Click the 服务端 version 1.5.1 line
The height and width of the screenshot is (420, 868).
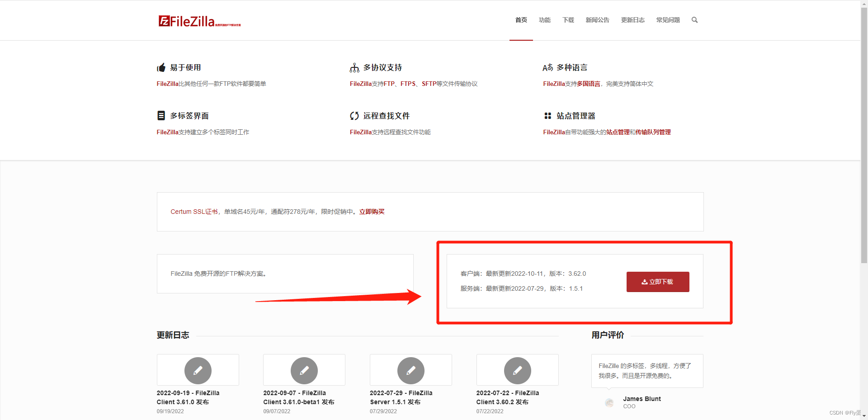521,288
